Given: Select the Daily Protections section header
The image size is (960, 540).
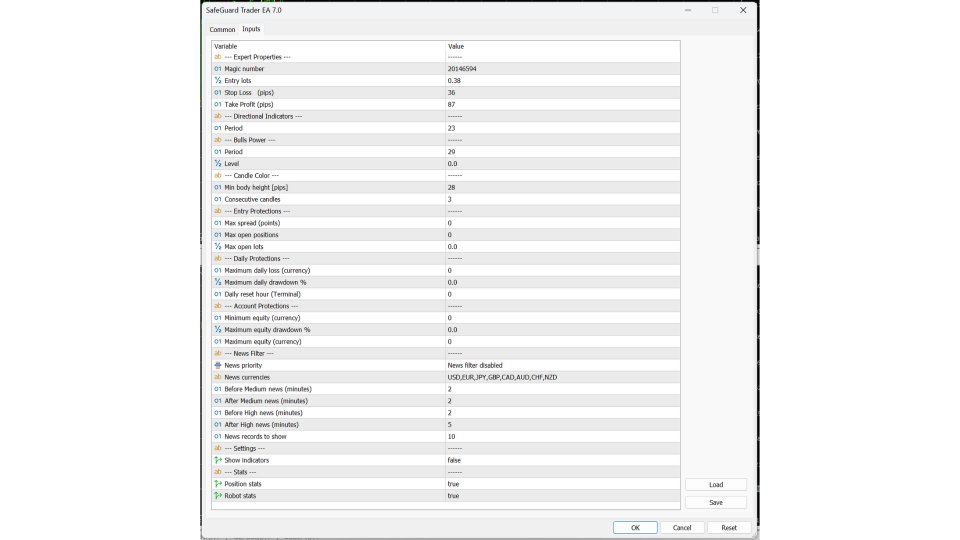Looking at the screenshot, I should [x=257, y=258].
